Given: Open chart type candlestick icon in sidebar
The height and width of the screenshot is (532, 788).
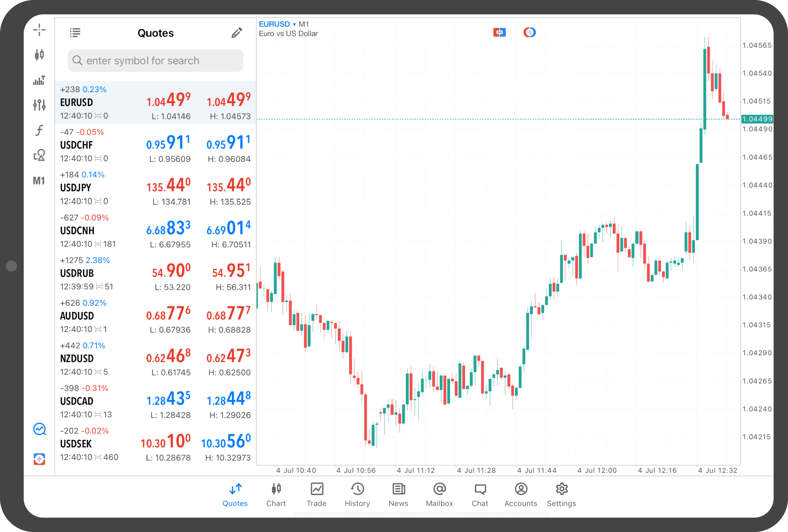Looking at the screenshot, I should (39, 55).
